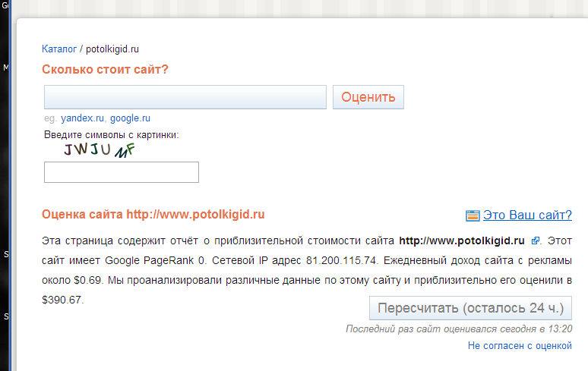588x371 pixels.
Task: Open the "Это Ваш сайт?" link
Action: pyautogui.click(x=527, y=215)
